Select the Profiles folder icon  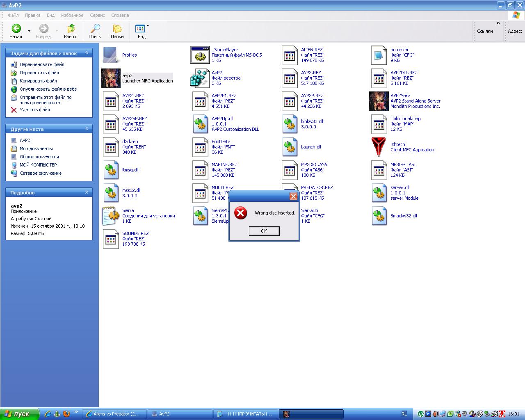(111, 55)
